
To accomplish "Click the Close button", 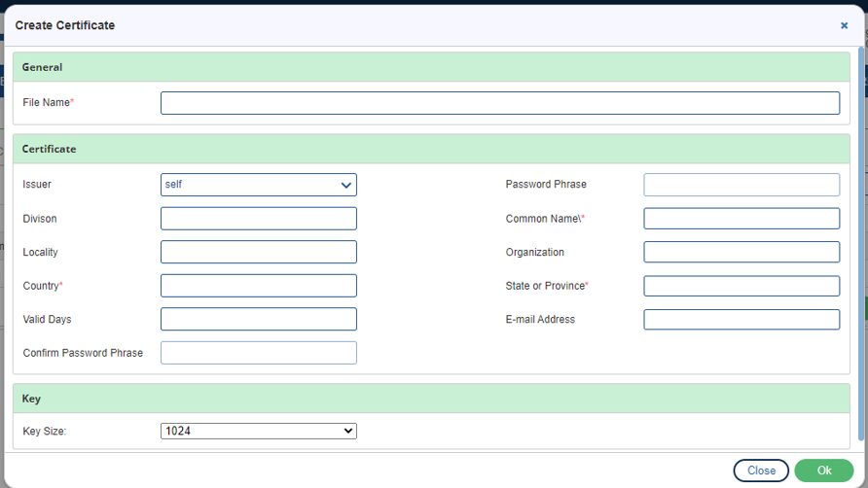I will point(761,471).
